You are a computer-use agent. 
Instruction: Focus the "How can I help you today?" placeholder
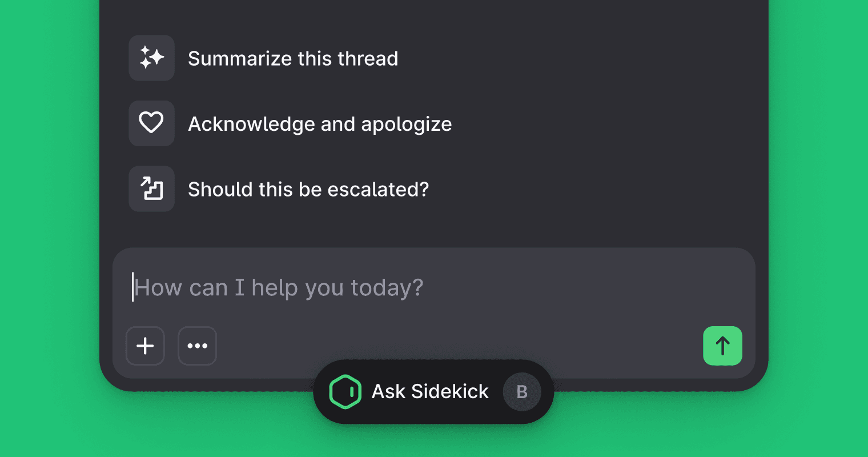click(x=279, y=287)
